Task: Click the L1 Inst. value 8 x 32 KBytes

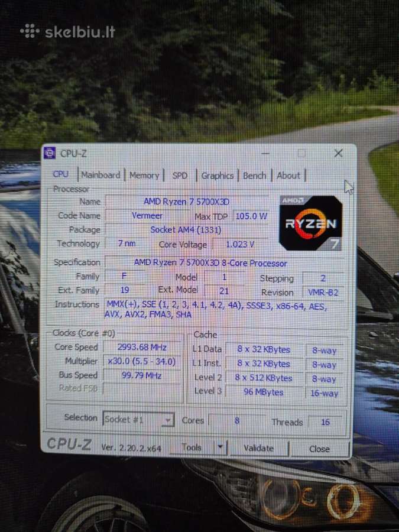Action: point(264,364)
